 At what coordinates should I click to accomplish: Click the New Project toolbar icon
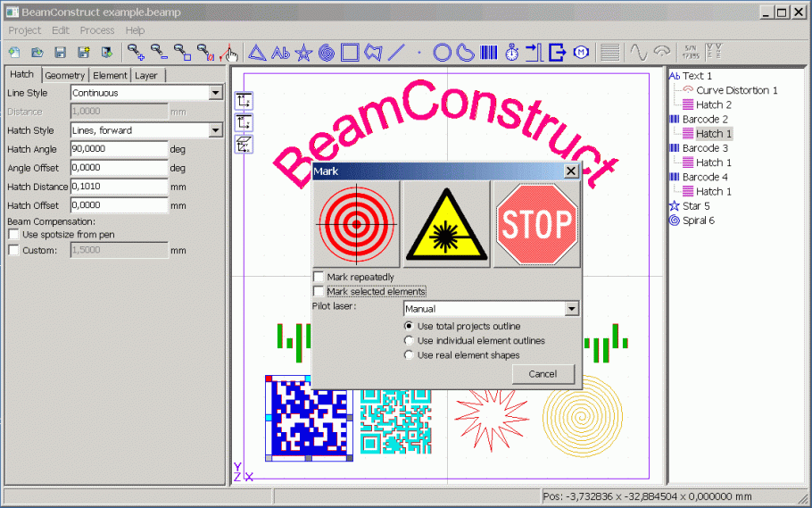[14, 53]
